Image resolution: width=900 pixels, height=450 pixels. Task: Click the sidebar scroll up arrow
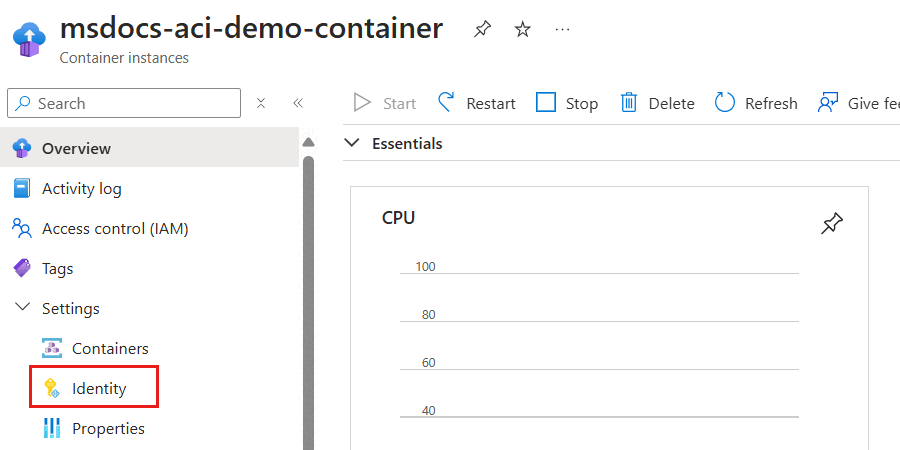pos(308,141)
